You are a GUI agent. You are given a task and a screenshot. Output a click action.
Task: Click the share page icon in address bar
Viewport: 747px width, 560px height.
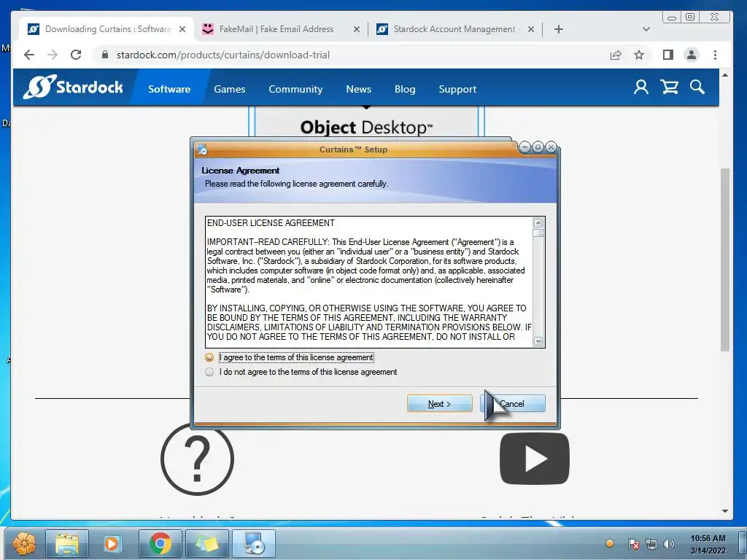pos(616,55)
